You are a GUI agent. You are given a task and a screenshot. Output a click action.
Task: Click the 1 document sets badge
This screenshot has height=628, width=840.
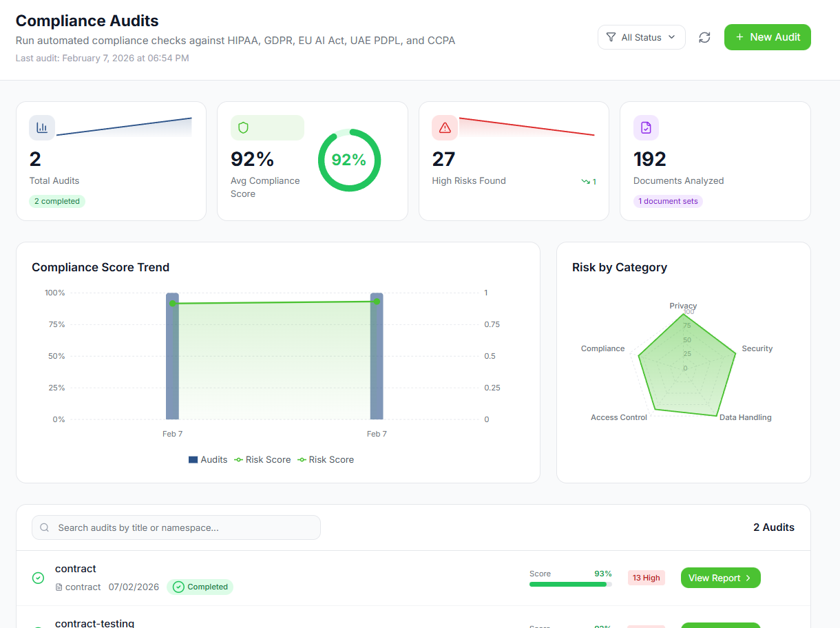pyautogui.click(x=668, y=200)
